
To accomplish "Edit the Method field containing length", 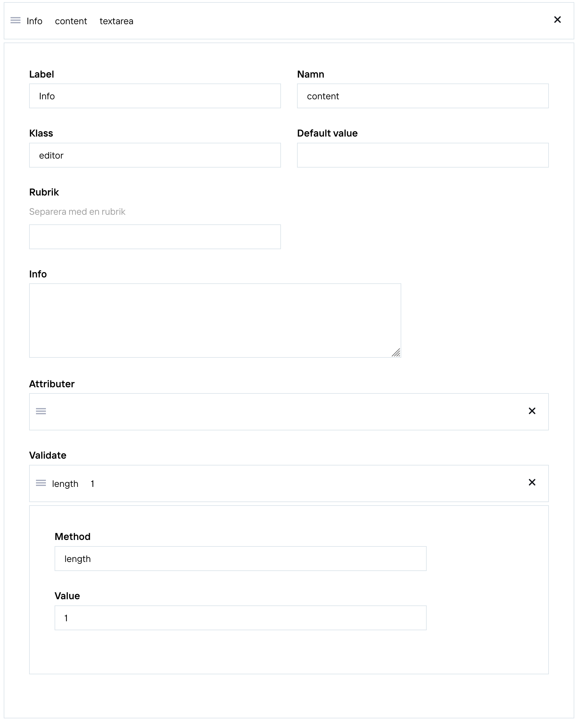I will 241,559.
